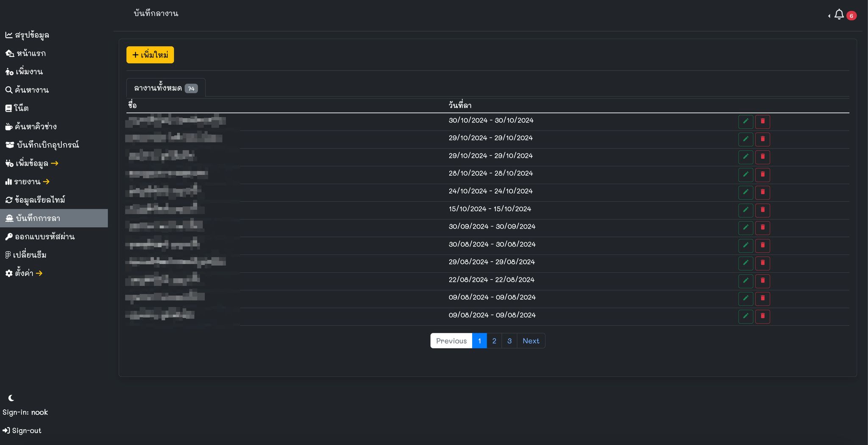Viewport: 868px width, 445px height.
Task: Delete the 22/08/2024 leave entry
Action: [762, 281]
